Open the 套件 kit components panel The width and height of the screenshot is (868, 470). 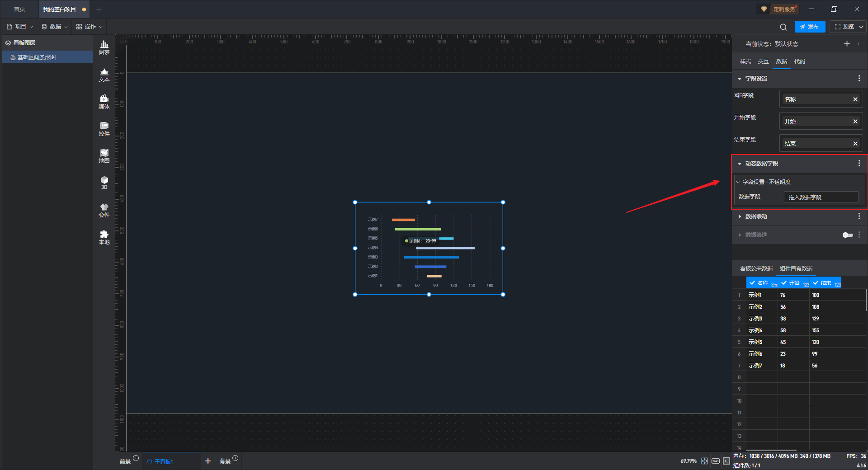pyautogui.click(x=104, y=210)
